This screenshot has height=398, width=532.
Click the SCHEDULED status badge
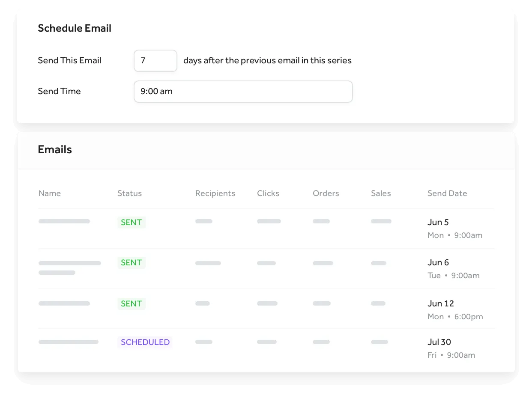point(145,342)
